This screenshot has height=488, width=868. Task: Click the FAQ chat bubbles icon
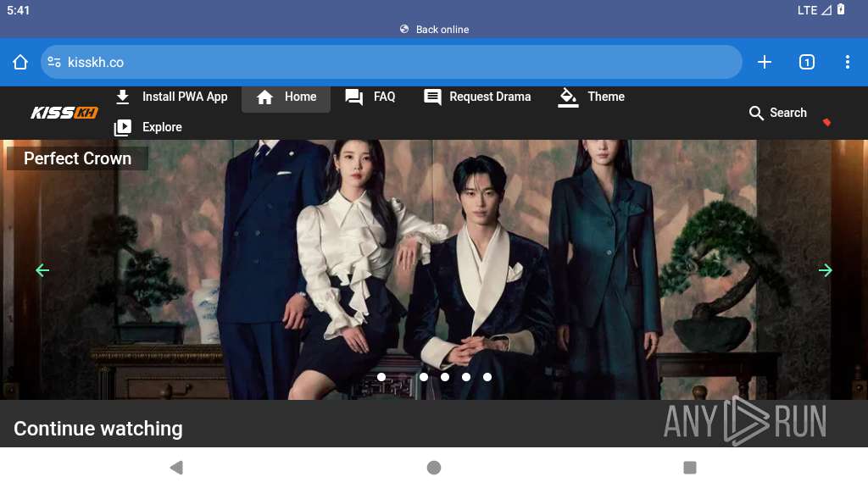coord(354,97)
